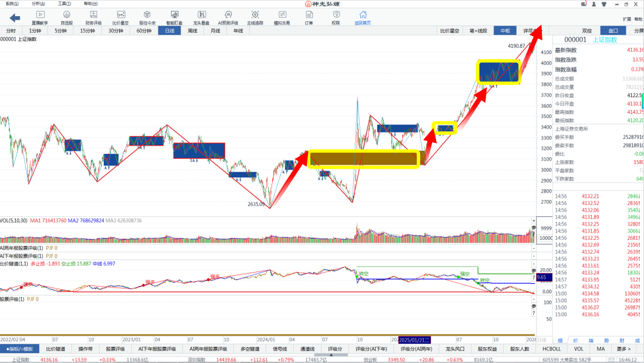Open the mail message icon in title bar
Image resolution: width=644 pixels, height=363 pixels.
(x=584, y=4)
